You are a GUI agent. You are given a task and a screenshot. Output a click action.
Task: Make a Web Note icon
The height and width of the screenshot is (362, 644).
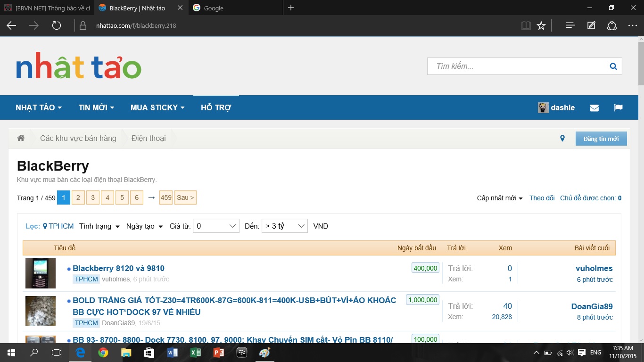(591, 25)
